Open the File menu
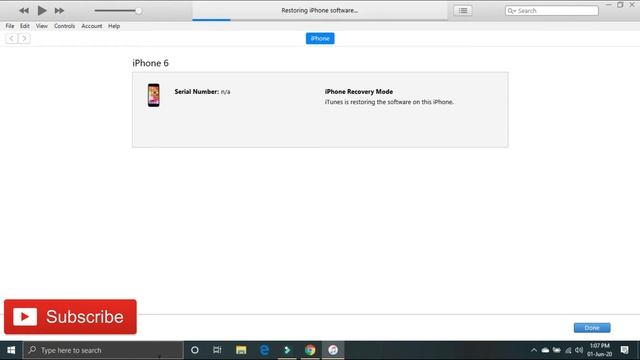This screenshot has width=640, height=360. pyautogui.click(x=10, y=26)
